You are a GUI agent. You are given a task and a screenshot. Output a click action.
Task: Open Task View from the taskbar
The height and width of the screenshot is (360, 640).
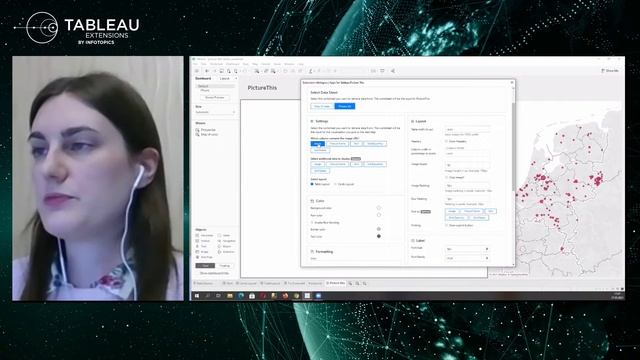tap(218, 296)
